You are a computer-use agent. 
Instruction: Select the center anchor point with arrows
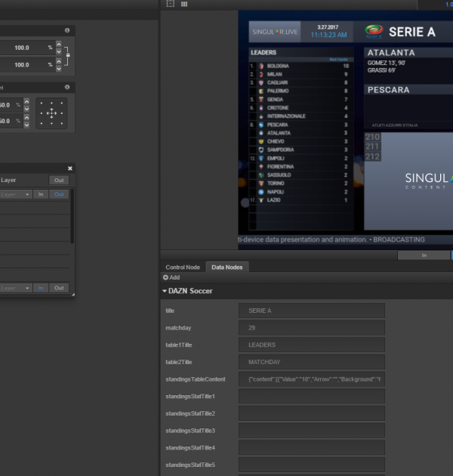(x=51, y=113)
